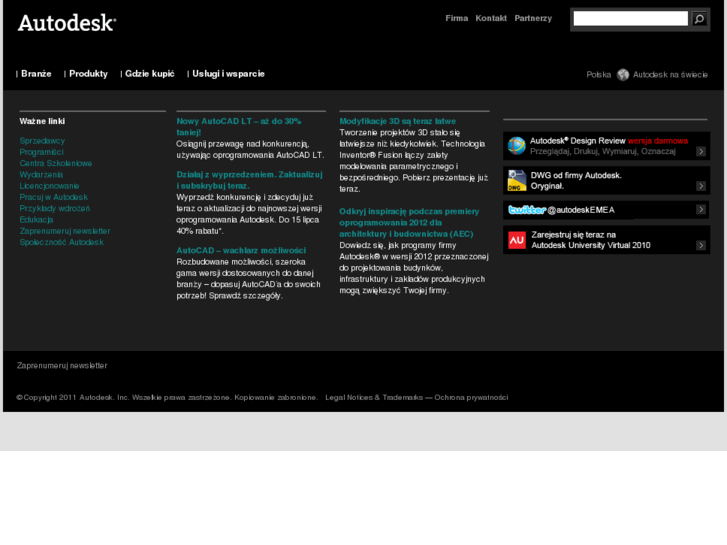Open the Usługi i wsparcie menu

coord(228,74)
